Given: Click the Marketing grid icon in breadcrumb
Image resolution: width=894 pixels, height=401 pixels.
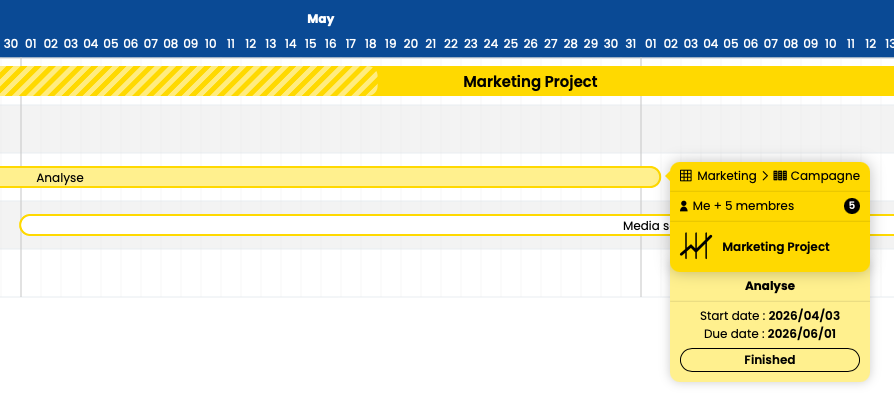Looking at the screenshot, I should (x=686, y=176).
